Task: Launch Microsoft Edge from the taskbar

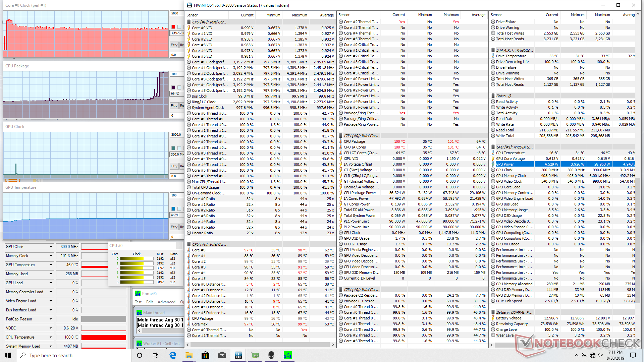Action: point(173,355)
